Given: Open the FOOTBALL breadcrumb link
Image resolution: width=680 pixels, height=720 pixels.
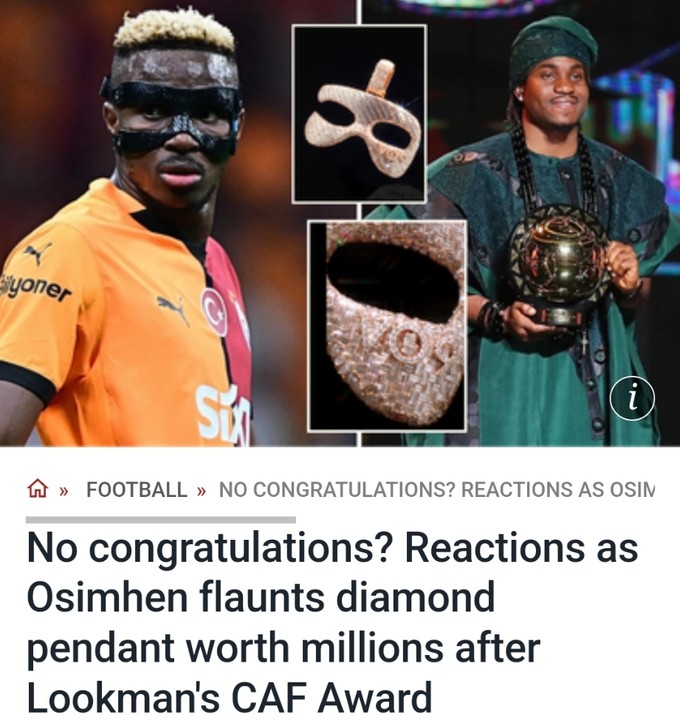Looking at the screenshot, I should tap(137, 489).
